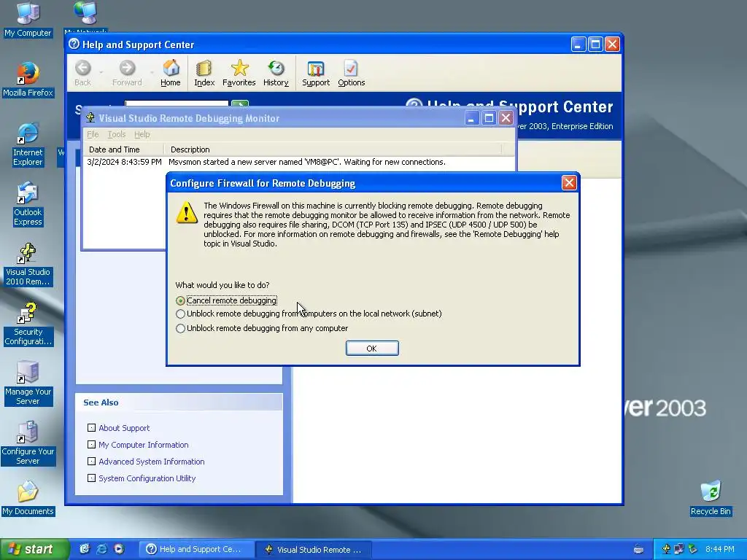Maximize the Remote Debugging Monitor window
Screen dimensions: 747x560
pos(489,118)
